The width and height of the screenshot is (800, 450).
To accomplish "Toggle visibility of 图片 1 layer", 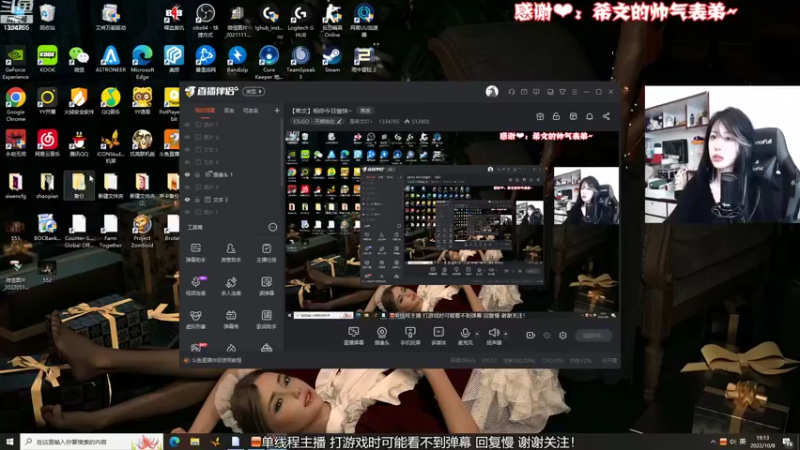I will coord(187,212).
